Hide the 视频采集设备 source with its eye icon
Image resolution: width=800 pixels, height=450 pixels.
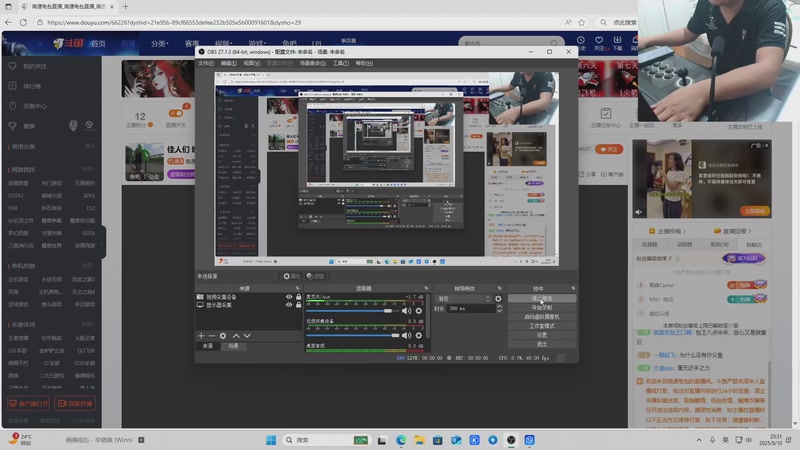[289, 296]
